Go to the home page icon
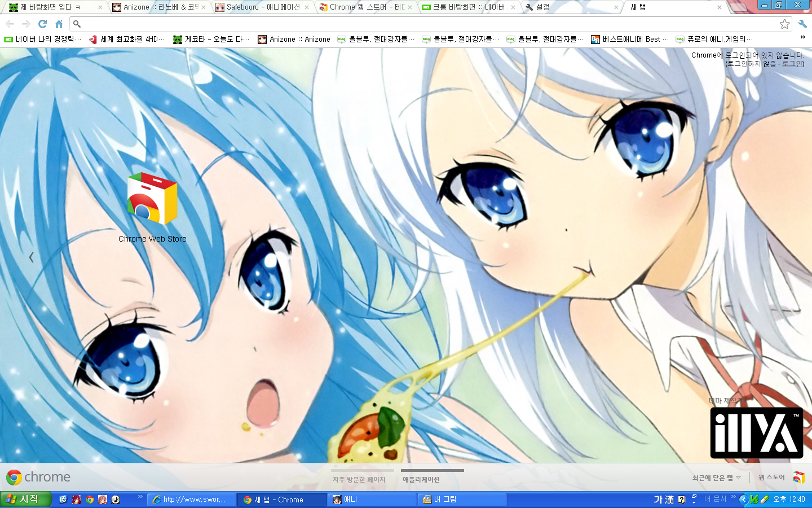 tap(59, 24)
